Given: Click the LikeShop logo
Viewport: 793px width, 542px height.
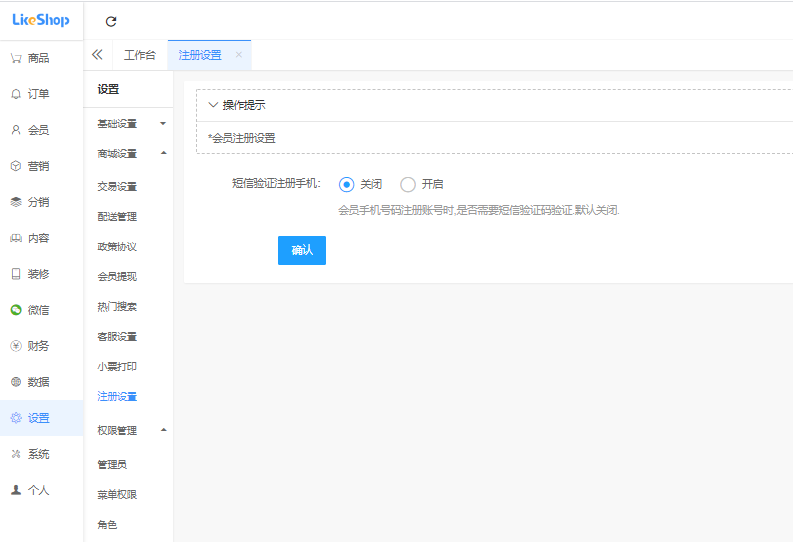Looking at the screenshot, I should tap(41, 20).
